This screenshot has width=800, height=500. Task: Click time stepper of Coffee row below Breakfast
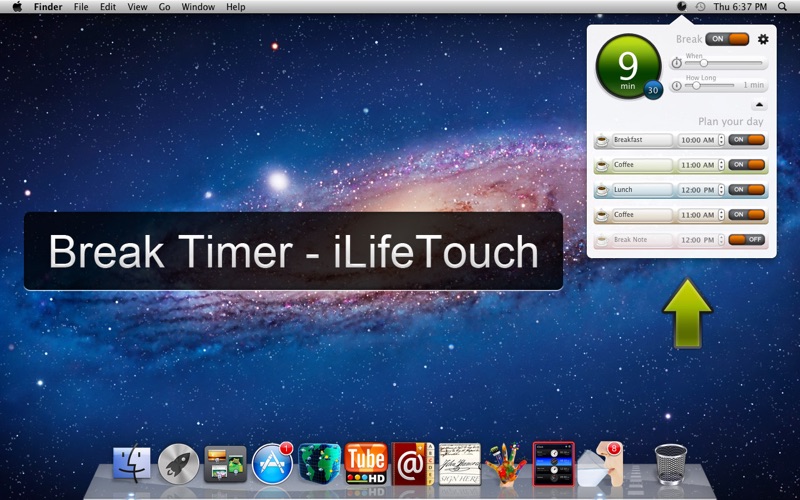721,165
